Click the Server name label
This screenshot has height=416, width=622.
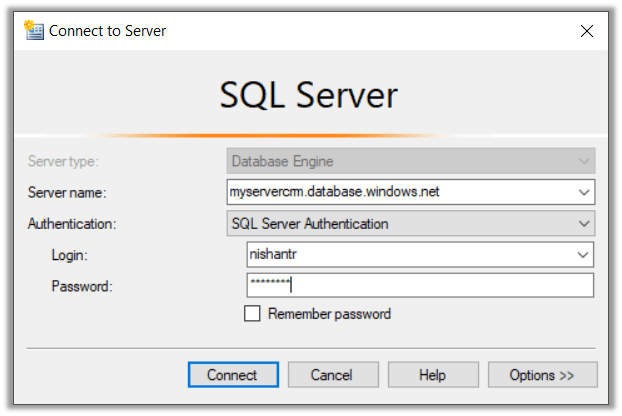click(67, 192)
